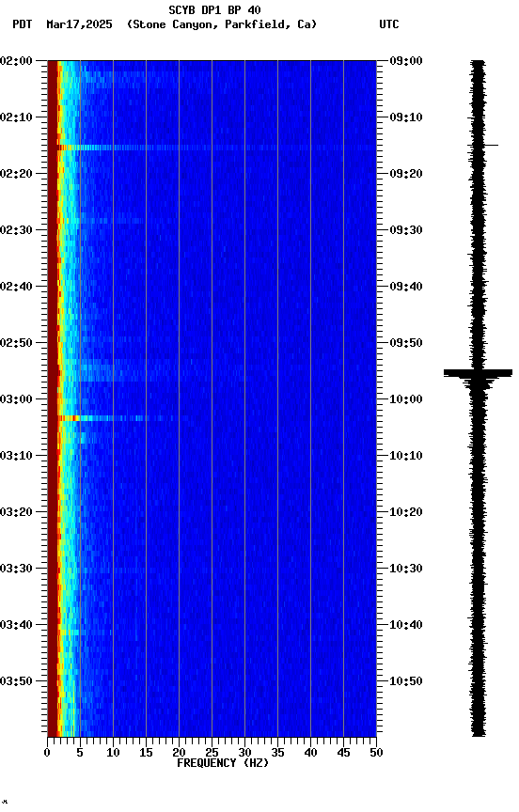Click the '10:40' UTC time label
This screenshot has height=812, width=519.
406,625
